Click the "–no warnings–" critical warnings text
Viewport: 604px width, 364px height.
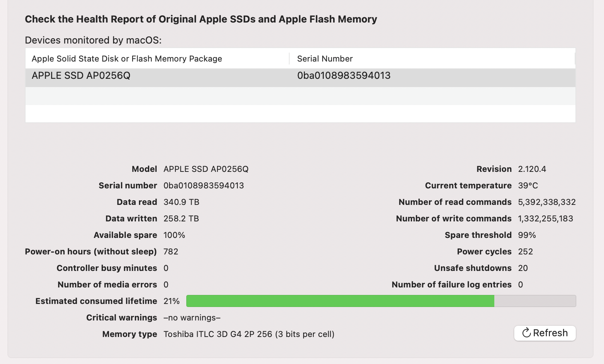point(192,317)
